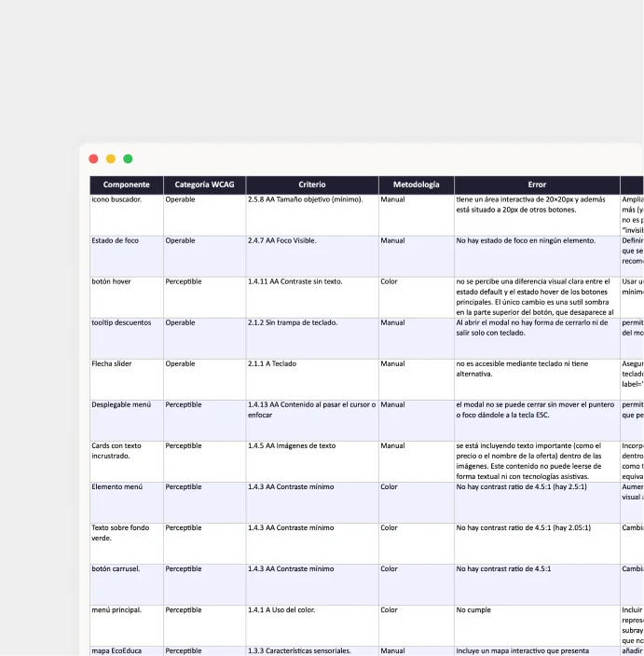Click '1.3.3 Características sensoriales.' cell

(x=312, y=651)
